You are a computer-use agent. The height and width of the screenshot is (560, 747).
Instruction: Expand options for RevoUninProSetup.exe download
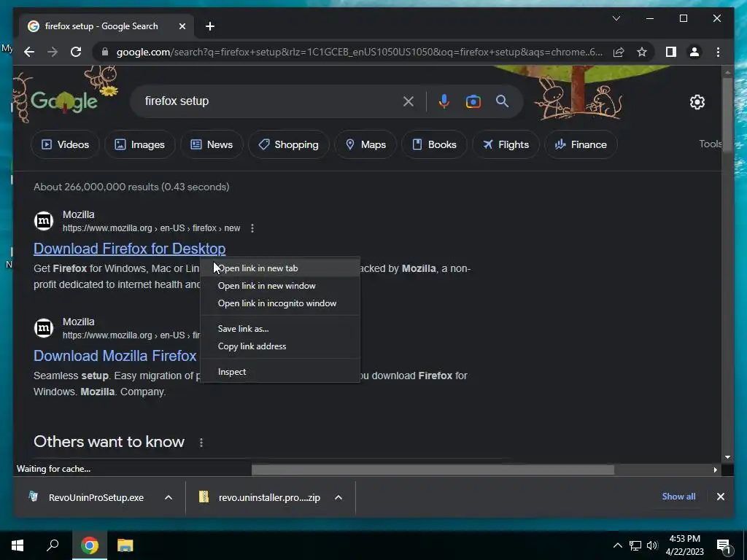(x=169, y=497)
